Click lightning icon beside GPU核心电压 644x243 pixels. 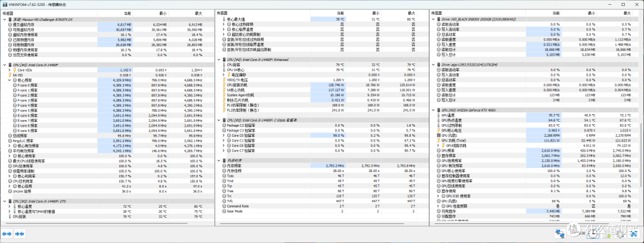pyautogui.click(x=438, y=130)
